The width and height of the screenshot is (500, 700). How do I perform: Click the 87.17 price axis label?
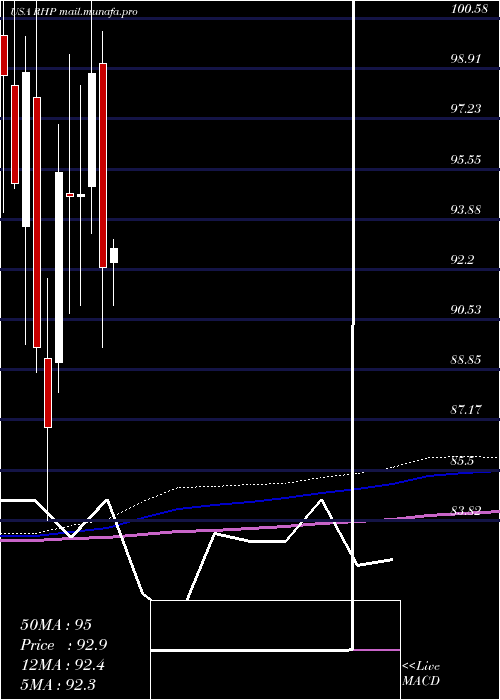click(466, 409)
